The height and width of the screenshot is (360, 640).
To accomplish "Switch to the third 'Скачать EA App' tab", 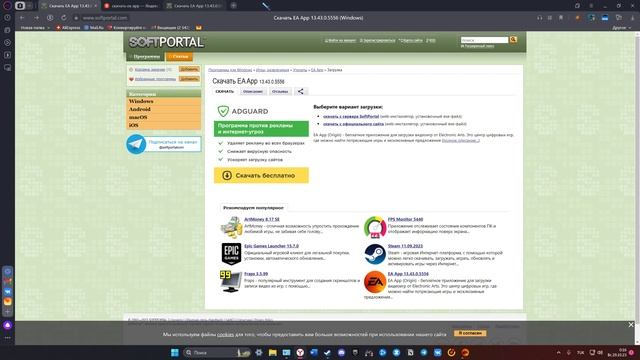I will click(x=194, y=6).
